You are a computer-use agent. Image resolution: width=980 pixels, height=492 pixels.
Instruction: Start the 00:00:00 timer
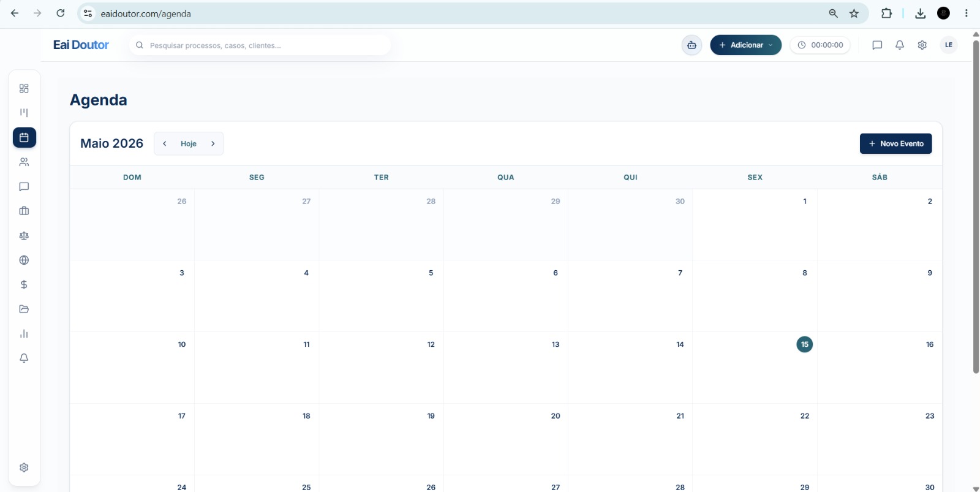point(820,45)
